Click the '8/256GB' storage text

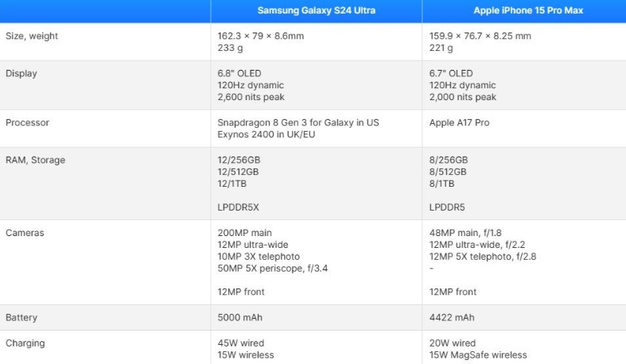pyautogui.click(x=449, y=160)
